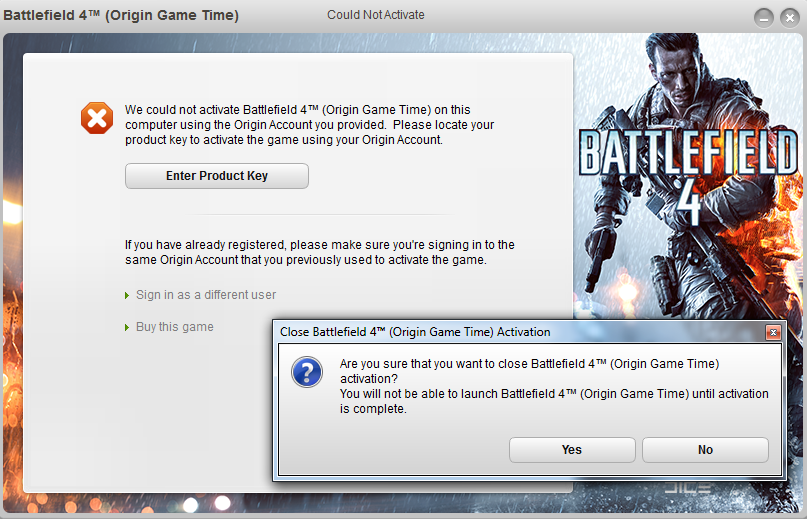The height and width of the screenshot is (520, 807).
Task: Confirm closing activation with Yes
Action: (572, 450)
